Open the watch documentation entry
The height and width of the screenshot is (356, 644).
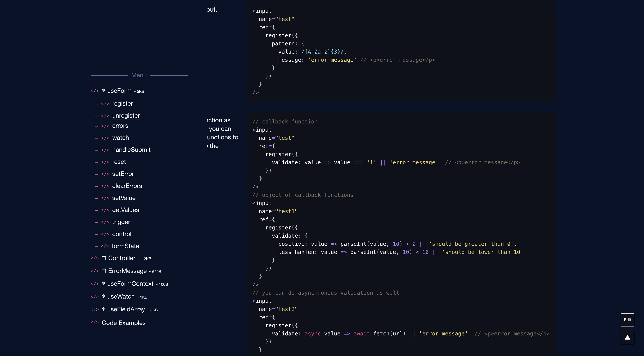click(x=121, y=138)
